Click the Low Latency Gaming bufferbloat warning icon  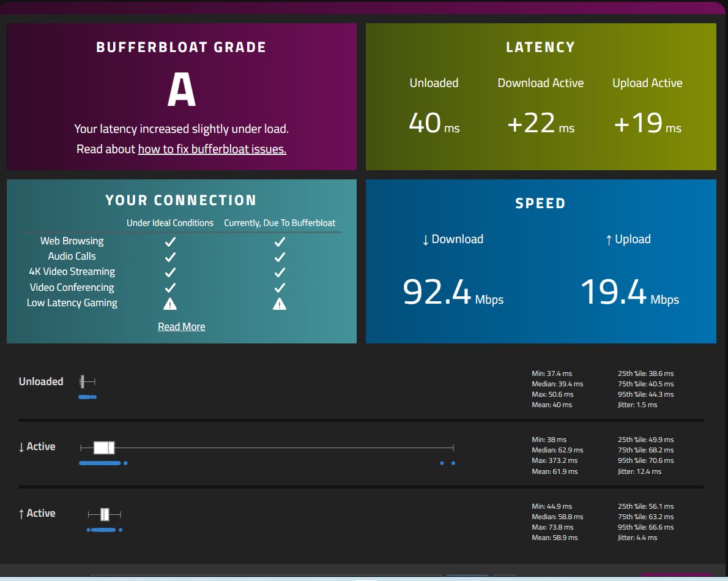tap(280, 304)
